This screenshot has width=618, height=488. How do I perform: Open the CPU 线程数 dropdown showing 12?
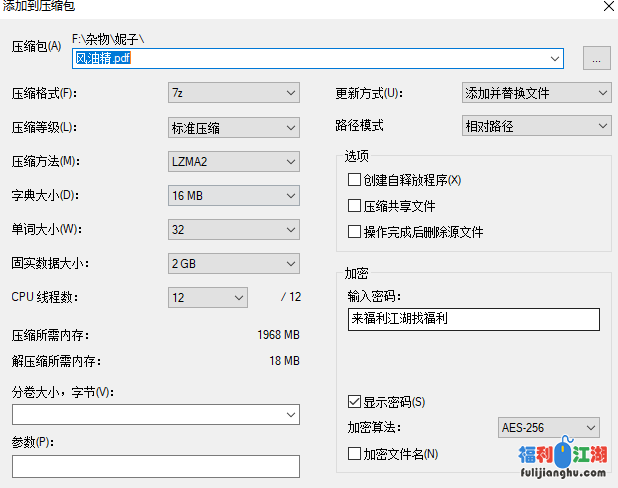[x=208, y=297]
